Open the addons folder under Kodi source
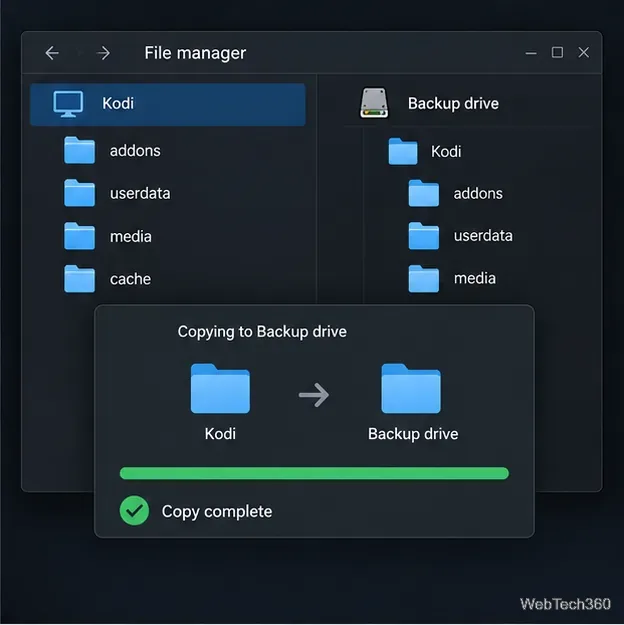The image size is (624, 625). 112,151
